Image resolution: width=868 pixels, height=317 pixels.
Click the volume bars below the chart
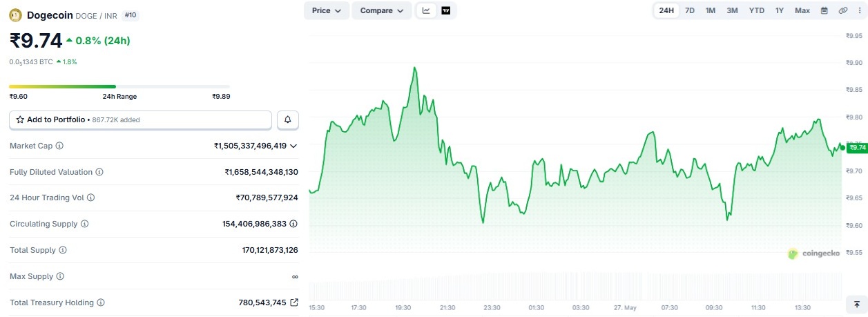[x=575, y=285]
